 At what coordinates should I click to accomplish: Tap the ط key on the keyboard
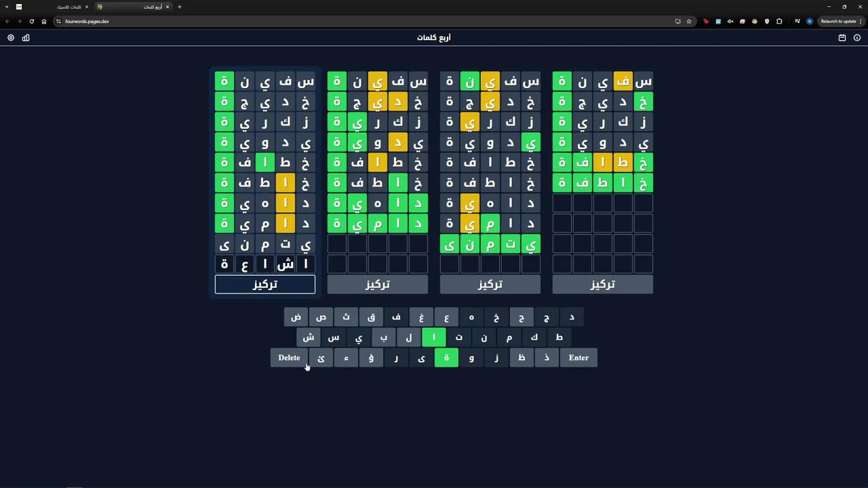pos(559,338)
